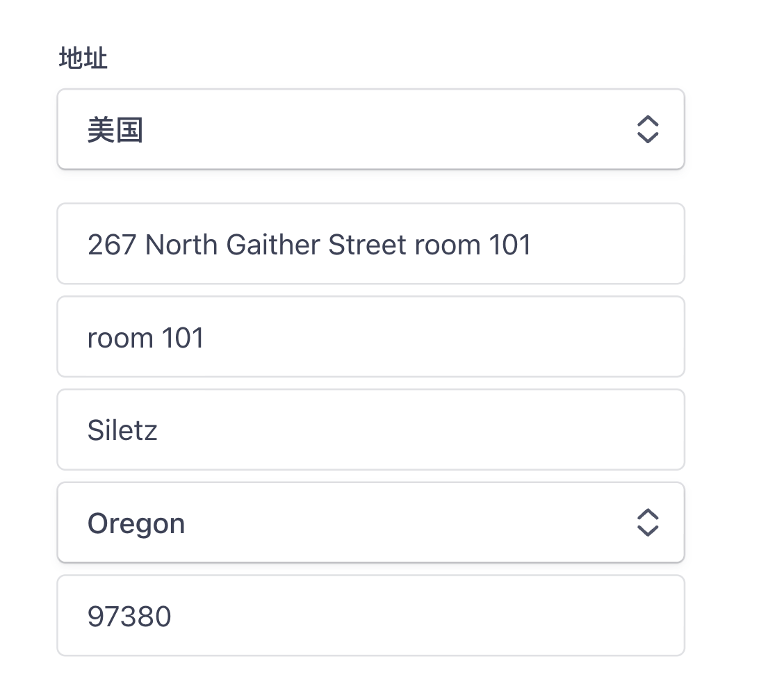Click the 101 at the end of the street address line
This screenshot has height=684, width=784.
(x=510, y=245)
